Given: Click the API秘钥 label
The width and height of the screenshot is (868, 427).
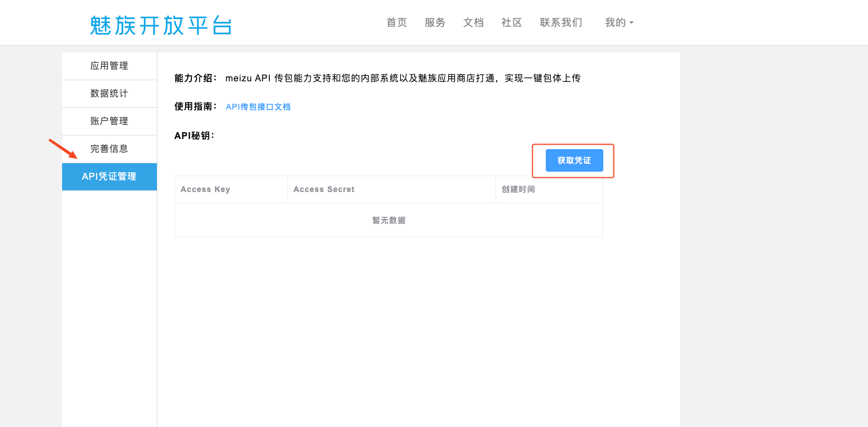Looking at the screenshot, I should pos(195,136).
